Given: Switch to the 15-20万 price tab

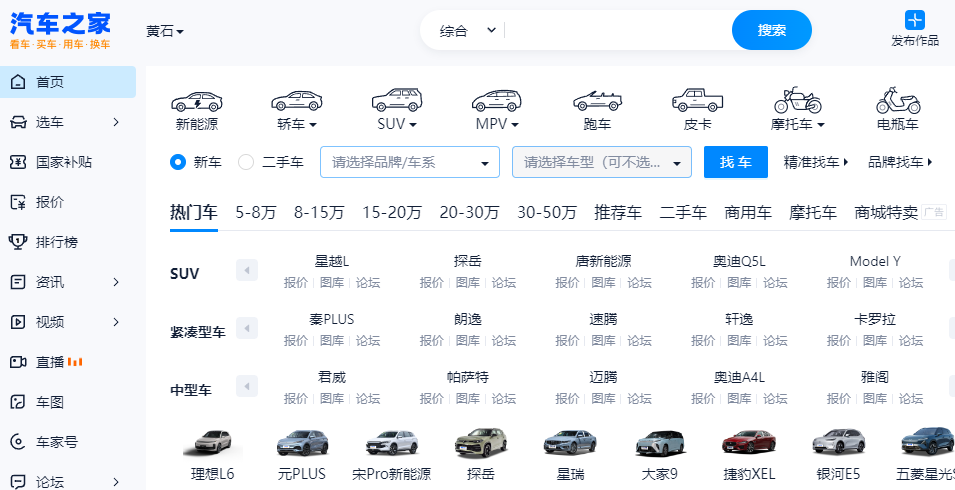Looking at the screenshot, I should tap(392, 212).
